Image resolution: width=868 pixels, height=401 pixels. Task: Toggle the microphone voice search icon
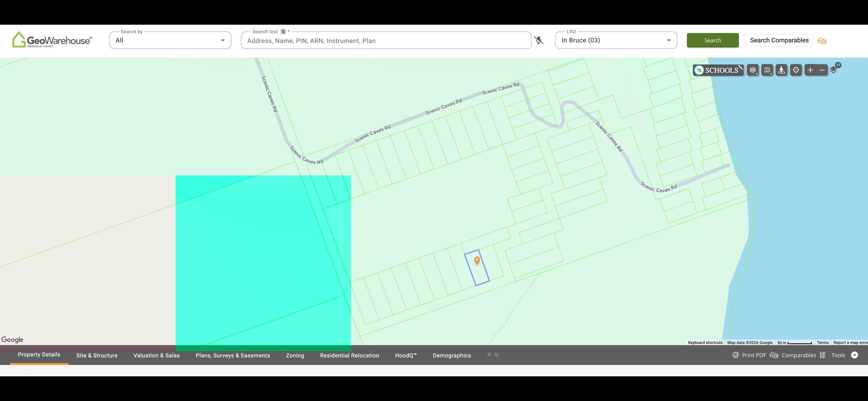point(539,40)
